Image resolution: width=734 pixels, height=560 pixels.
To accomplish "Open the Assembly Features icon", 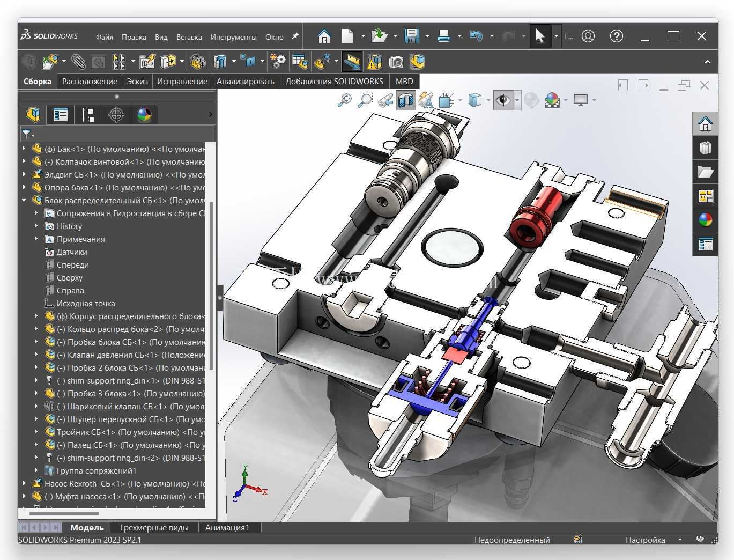I will point(220,62).
